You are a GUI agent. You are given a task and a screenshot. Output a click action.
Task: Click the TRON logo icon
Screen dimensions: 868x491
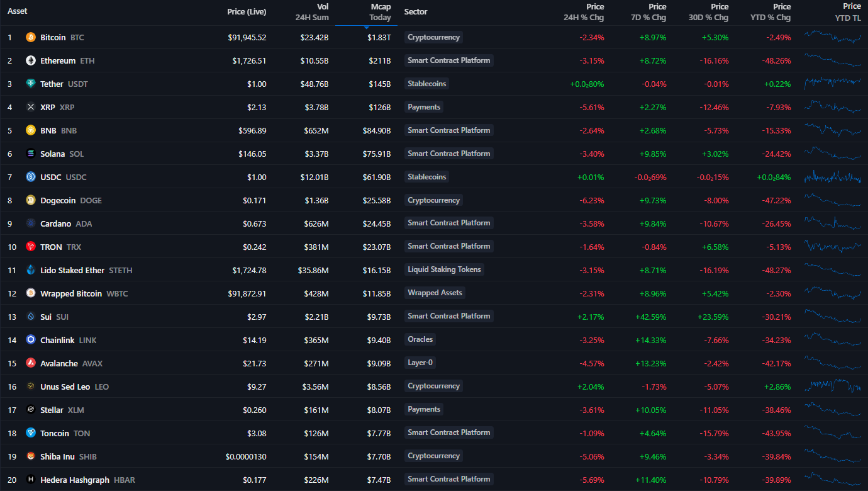pyautogui.click(x=30, y=247)
